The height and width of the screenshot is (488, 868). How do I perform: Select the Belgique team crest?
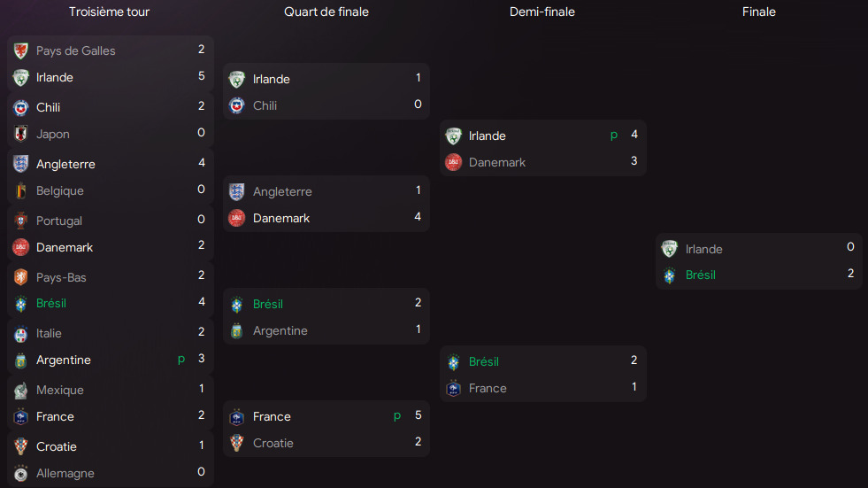click(21, 190)
